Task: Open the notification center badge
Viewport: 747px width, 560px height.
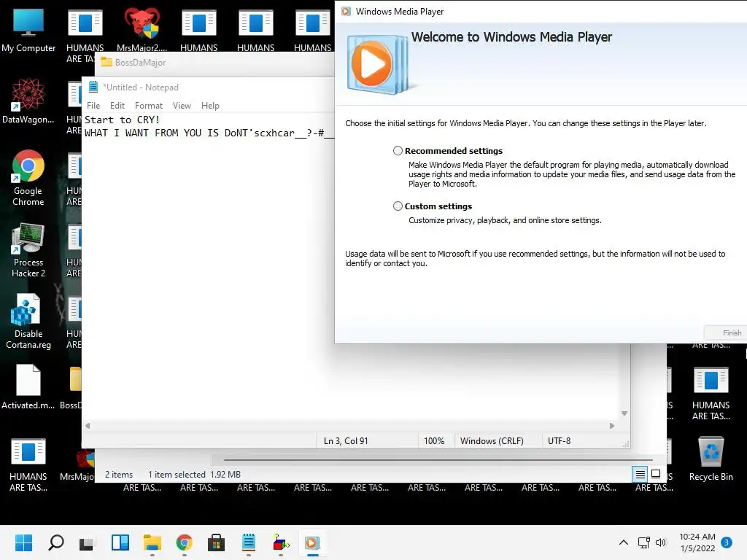Action: pos(727,542)
